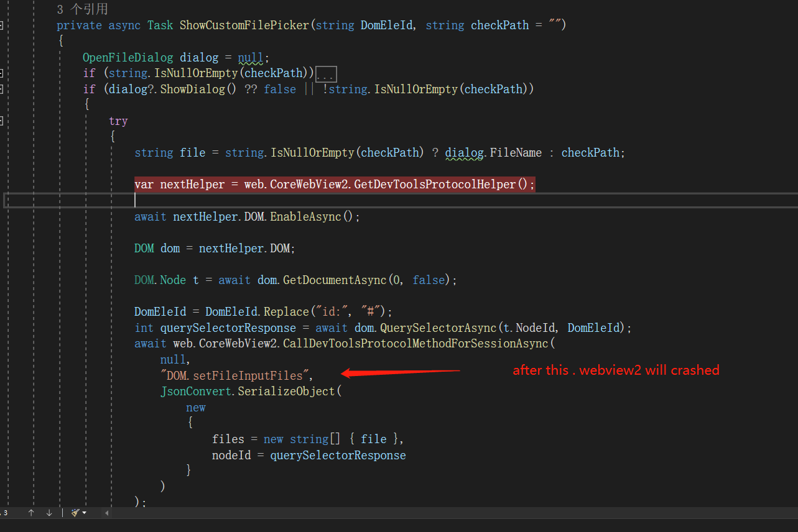Run Code Cleanup with the broom icon
Viewport: 798px width, 532px height.
(75, 512)
